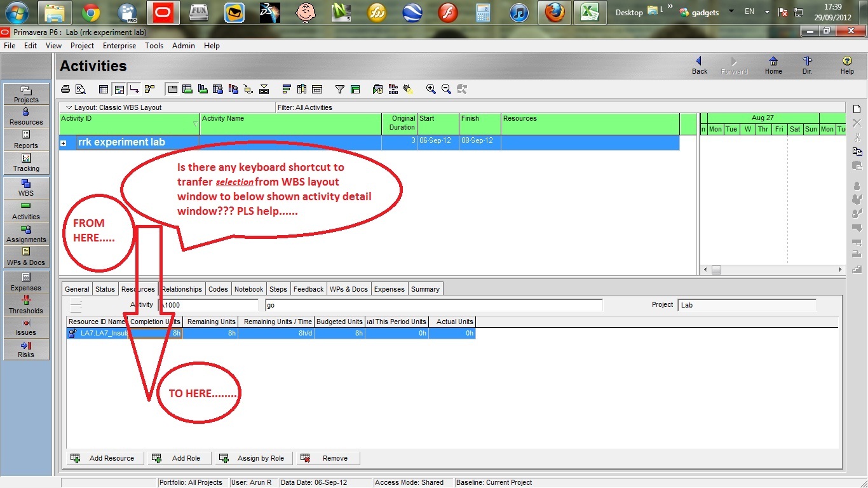868x488 pixels.
Task: Switch to the Steps details tab
Action: [278, 289]
